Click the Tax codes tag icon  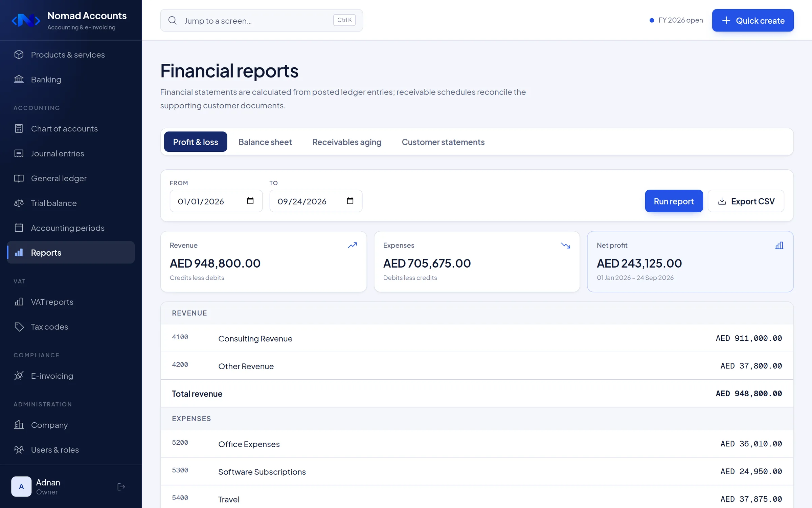19,326
